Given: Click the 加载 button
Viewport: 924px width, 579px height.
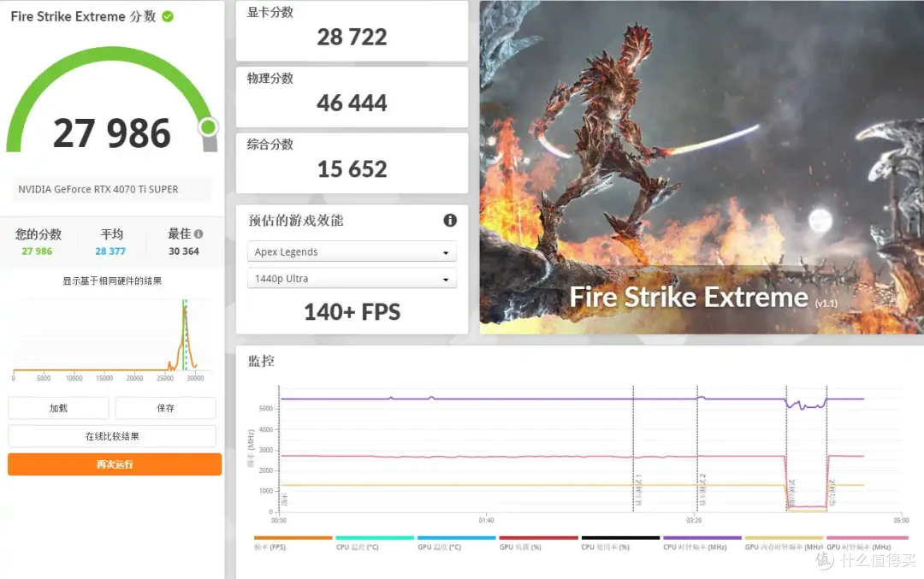Looking at the screenshot, I should click(58, 408).
